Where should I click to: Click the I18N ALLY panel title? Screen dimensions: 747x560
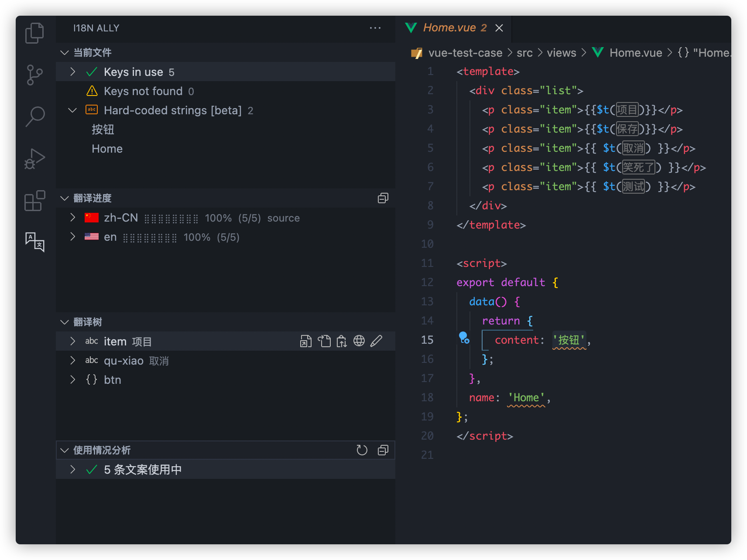(96, 28)
